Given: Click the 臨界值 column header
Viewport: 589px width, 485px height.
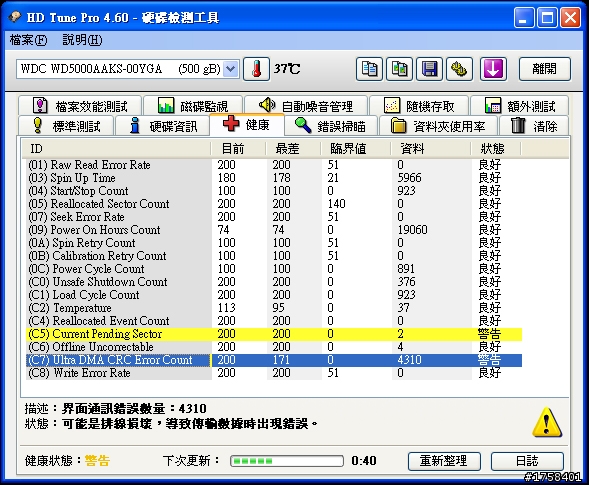Looking at the screenshot, I should pos(355,149).
